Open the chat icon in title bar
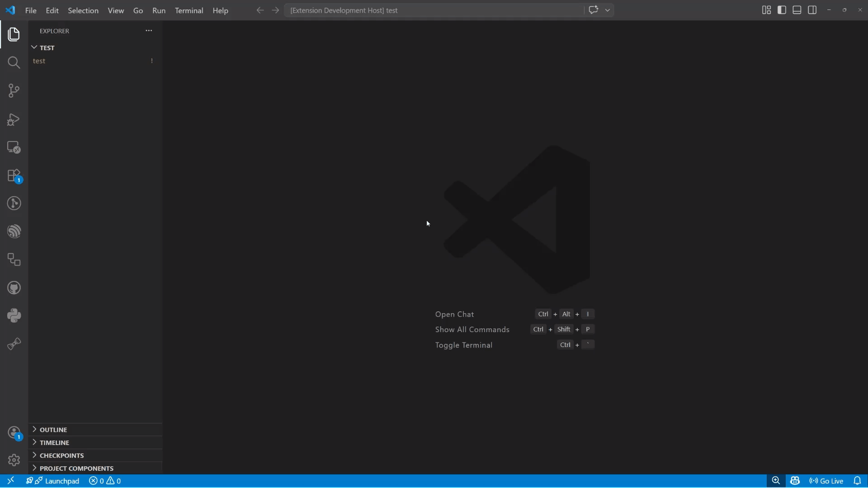 tap(594, 10)
